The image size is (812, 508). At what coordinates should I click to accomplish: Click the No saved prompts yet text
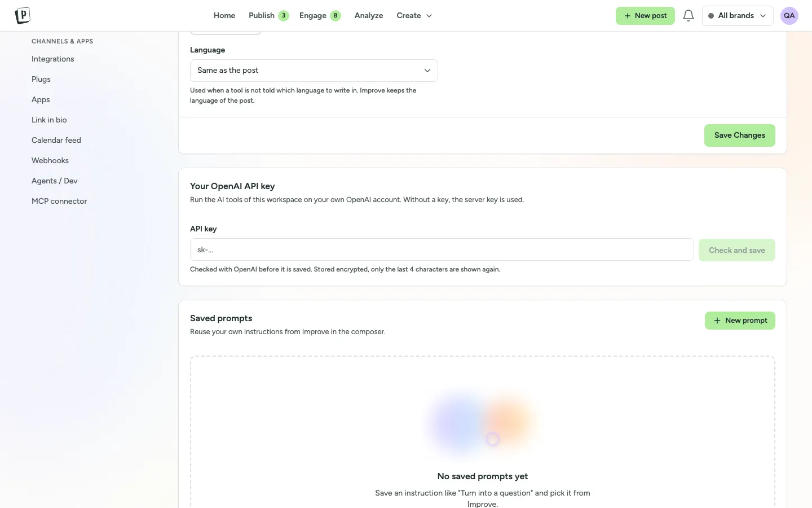[483, 476]
